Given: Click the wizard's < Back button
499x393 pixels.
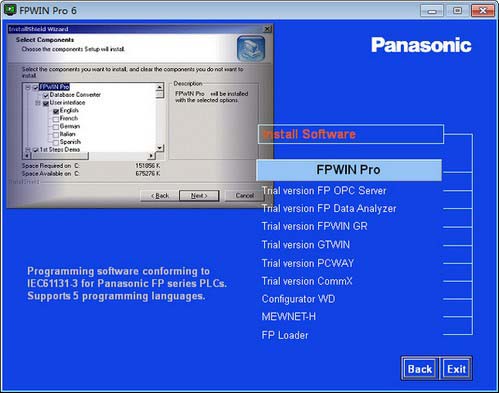Looking at the screenshot, I should click(x=160, y=196).
